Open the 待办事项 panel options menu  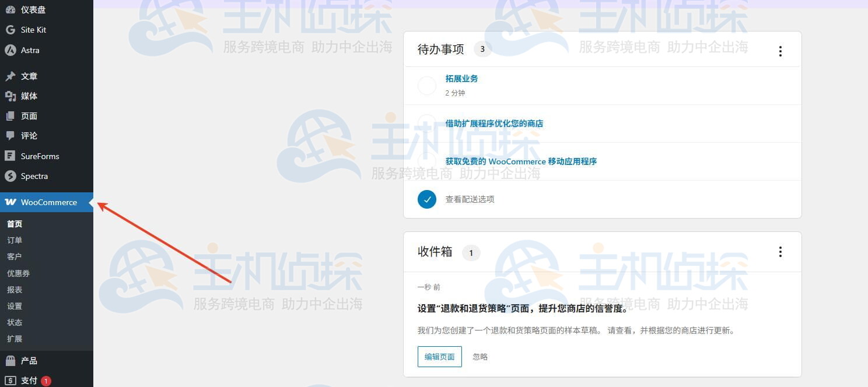(780, 50)
